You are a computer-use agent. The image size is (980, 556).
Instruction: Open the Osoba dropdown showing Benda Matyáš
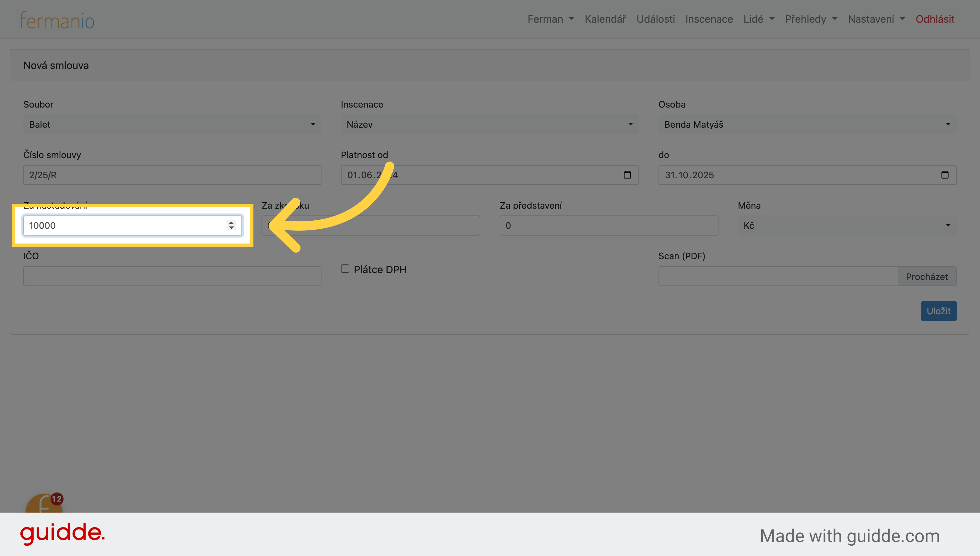(807, 124)
